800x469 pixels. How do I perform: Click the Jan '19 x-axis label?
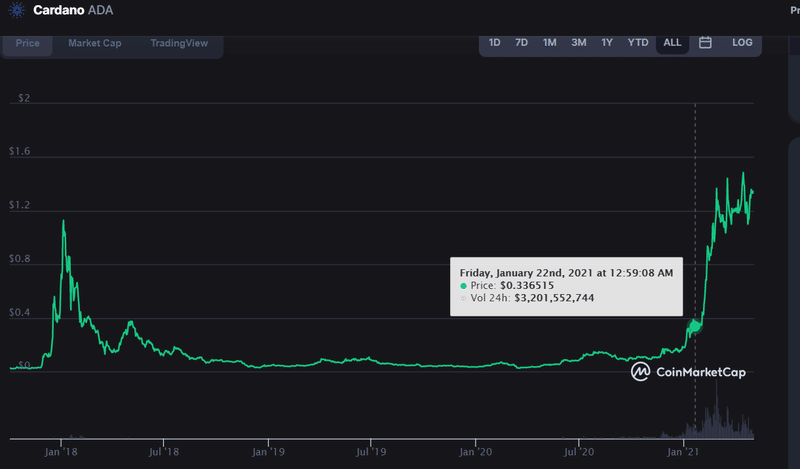pos(268,452)
